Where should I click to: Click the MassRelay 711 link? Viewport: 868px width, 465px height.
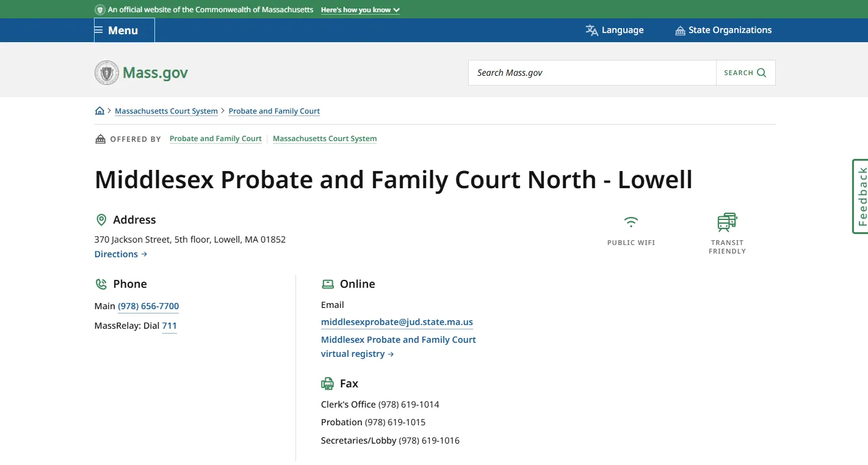(169, 326)
